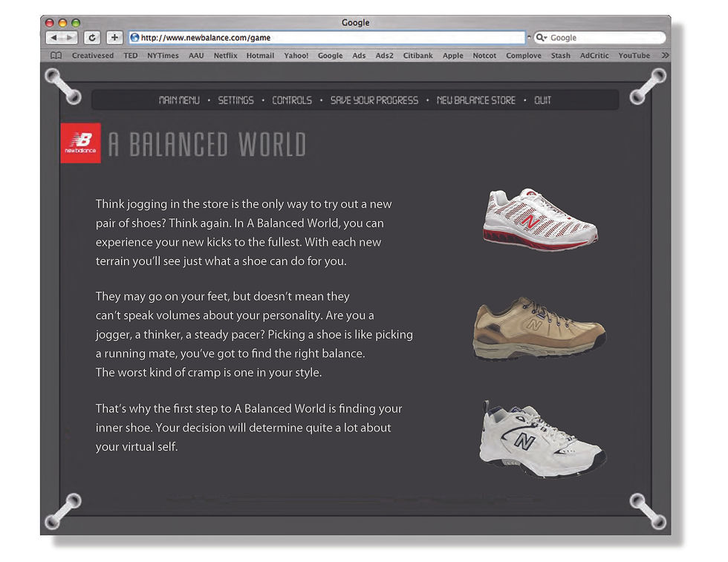Choose Save Your Progress menu item
728x562 pixels.
374,100
